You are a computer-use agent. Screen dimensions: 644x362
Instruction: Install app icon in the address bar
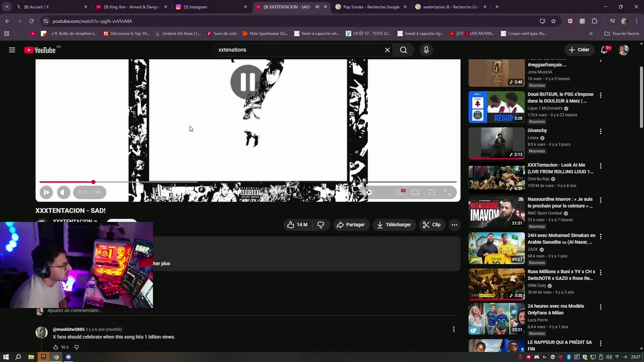coord(542,21)
